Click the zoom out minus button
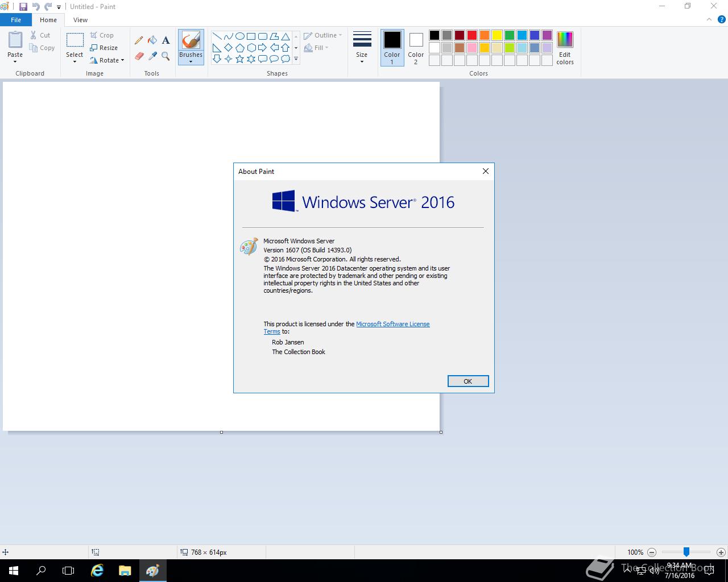The image size is (728, 582). (x=652, y=552)
